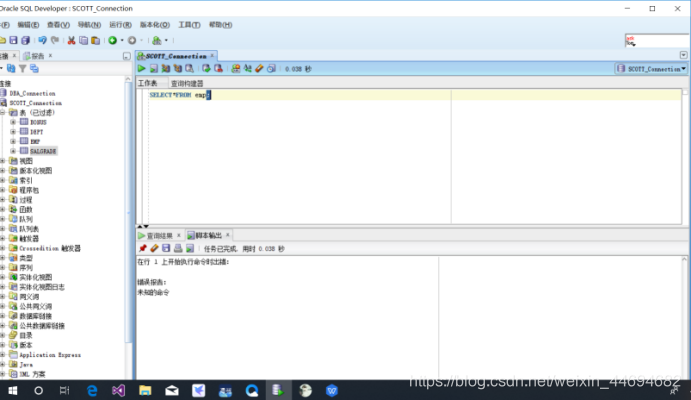Open File Explorer from the taskbar
The image size is (691, 400).
145,390
